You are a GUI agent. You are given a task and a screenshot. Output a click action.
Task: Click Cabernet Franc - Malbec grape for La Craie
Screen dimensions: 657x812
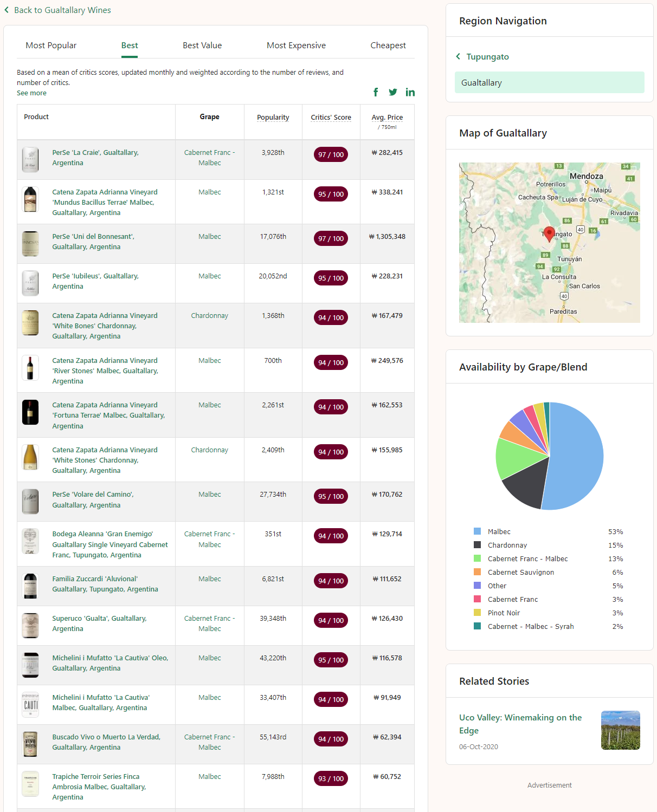pyautogui.click(x=209, y=158)
